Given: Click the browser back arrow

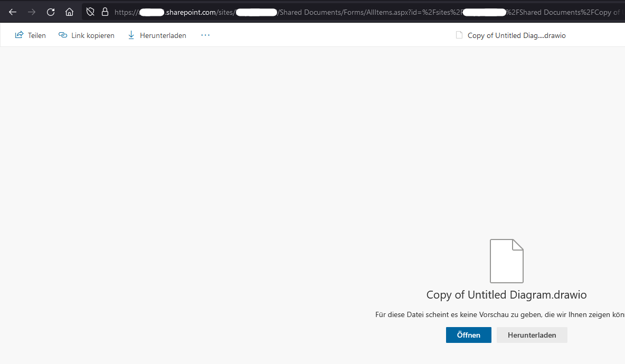Looking at the screenshot, I should 13,12.
